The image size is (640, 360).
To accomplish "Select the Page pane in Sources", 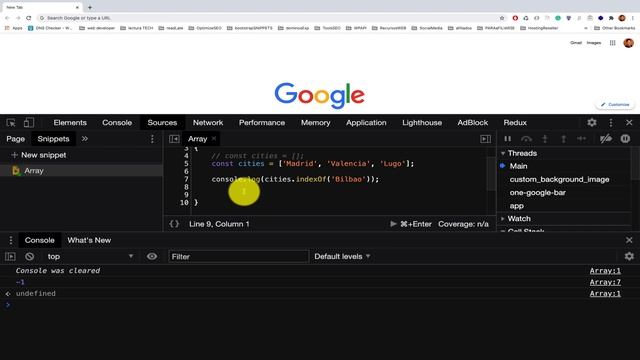I will tap(16, 139).
